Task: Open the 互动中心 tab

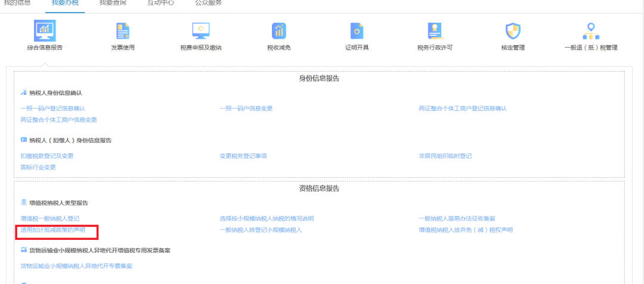Action: (160, 3)
